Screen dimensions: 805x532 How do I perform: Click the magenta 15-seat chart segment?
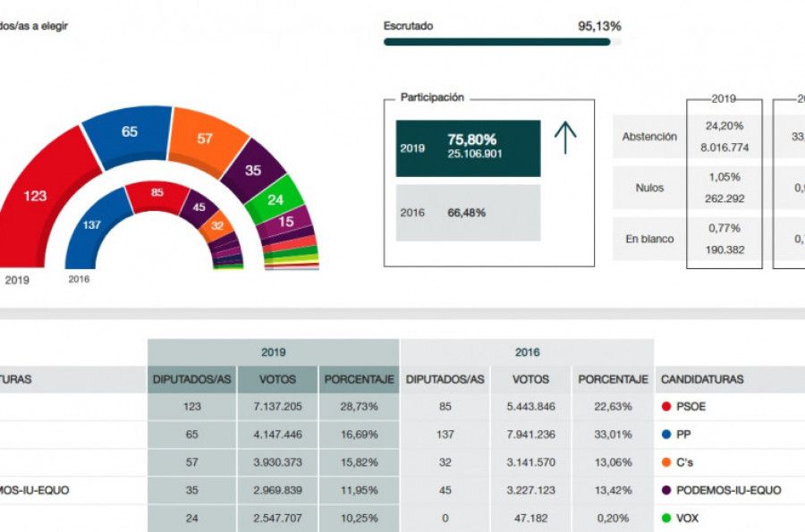click(285, 222)
